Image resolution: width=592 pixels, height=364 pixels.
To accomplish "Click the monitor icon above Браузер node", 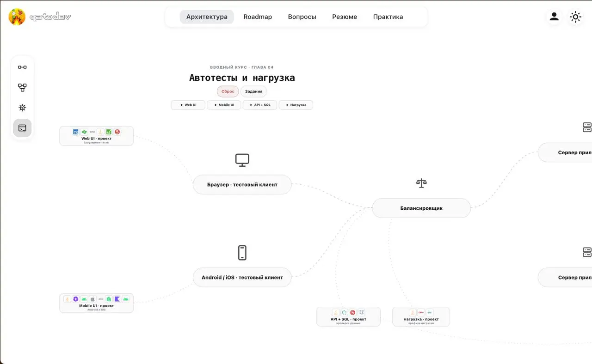I will tap(242, 160).
